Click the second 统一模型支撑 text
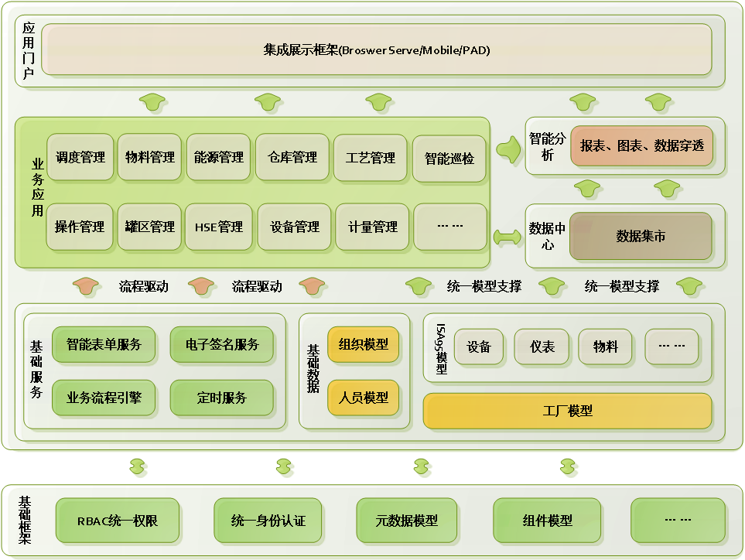 (x=622, y=286)
